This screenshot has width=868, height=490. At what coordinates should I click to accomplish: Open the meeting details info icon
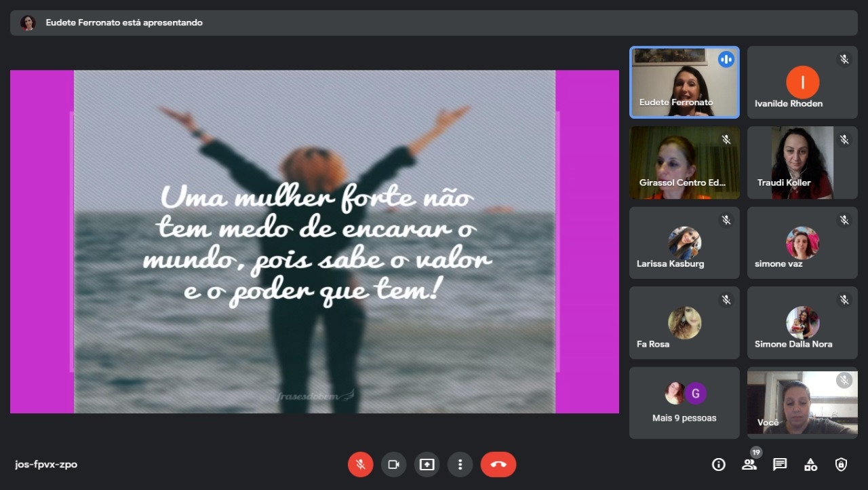click(x=718, y=465)
